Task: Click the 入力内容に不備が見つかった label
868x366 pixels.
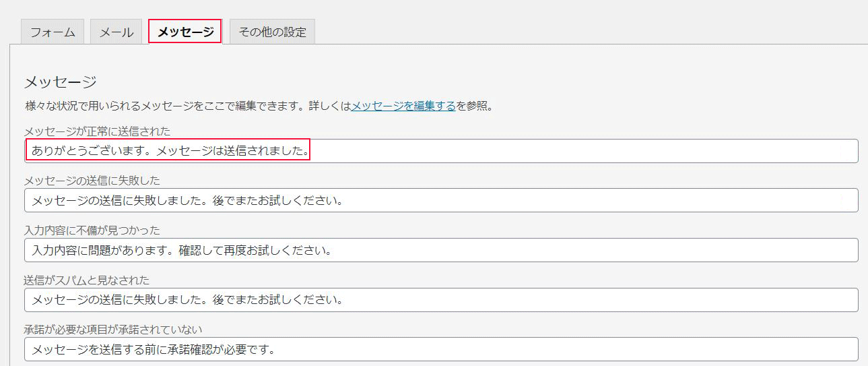Action: tap(92, 231)
